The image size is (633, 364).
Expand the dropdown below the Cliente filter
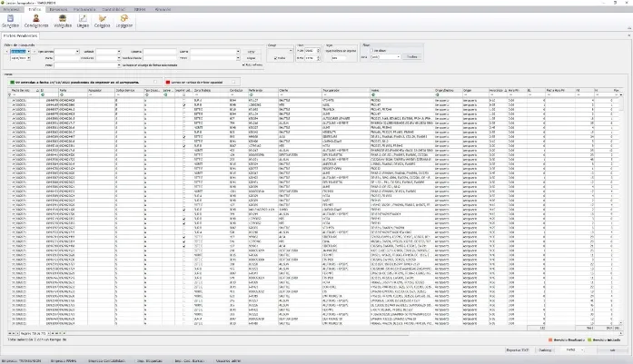tap(238, 58)
